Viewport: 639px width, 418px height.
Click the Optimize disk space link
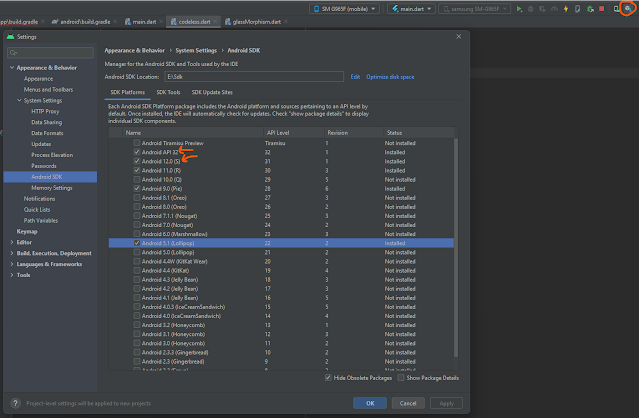pyautogui.click(x=390, y=76)
